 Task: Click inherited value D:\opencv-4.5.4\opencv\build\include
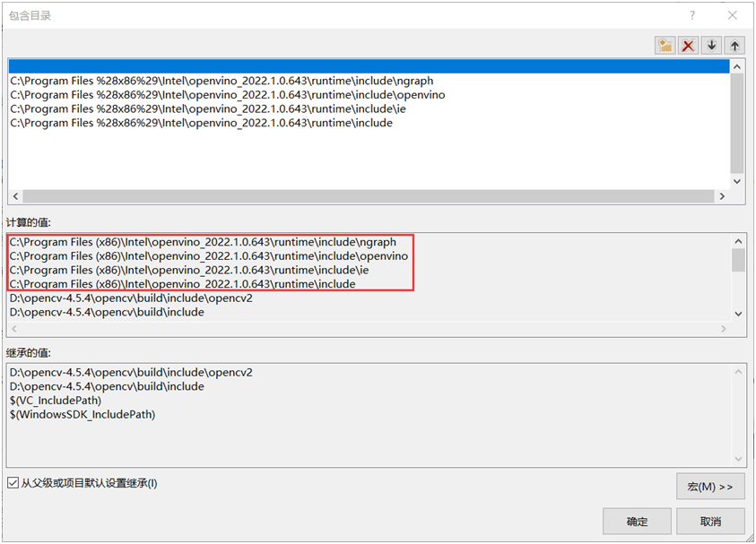click(107, 386)
